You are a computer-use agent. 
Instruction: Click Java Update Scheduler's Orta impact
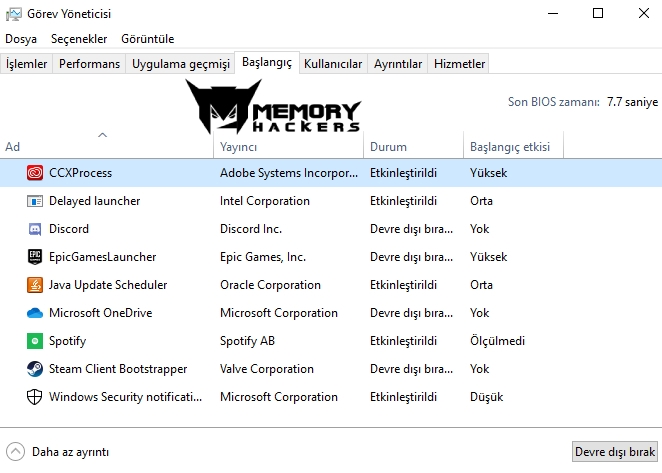(481, 285)
